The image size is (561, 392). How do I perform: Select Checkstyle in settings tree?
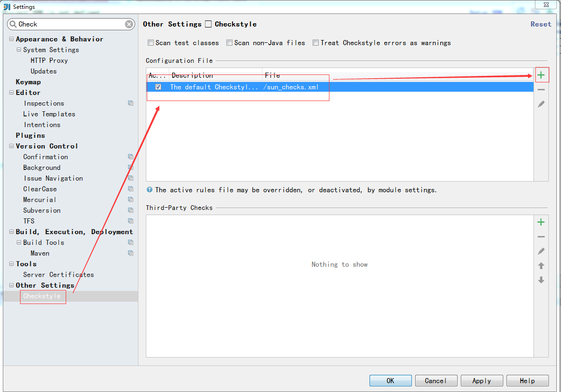(x=42, y=296)
